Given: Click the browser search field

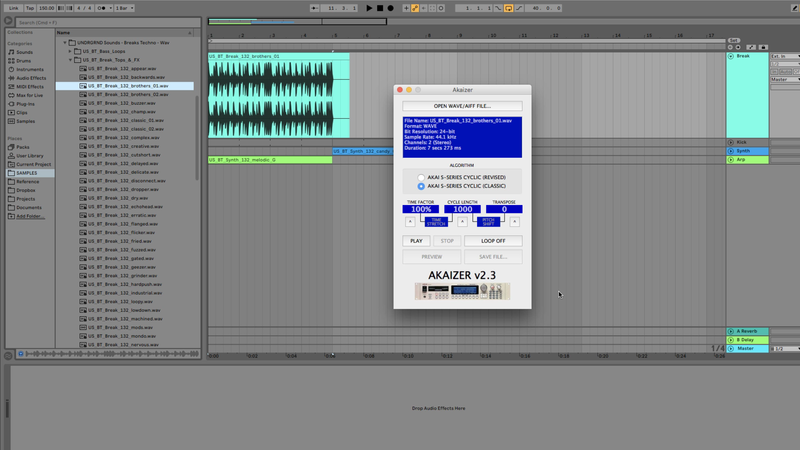Looking at the screenshot, I should click(x=108, y=22).
